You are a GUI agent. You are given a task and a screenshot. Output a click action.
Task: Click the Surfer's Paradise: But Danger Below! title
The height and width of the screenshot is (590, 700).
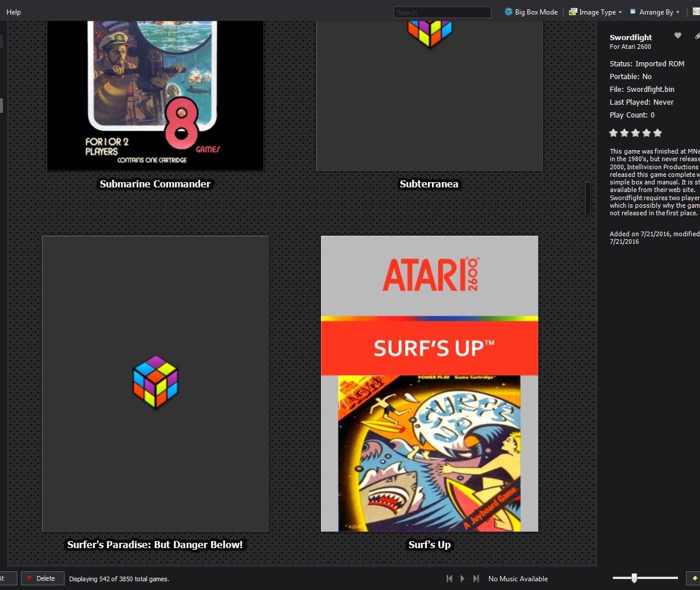point(155,545)
